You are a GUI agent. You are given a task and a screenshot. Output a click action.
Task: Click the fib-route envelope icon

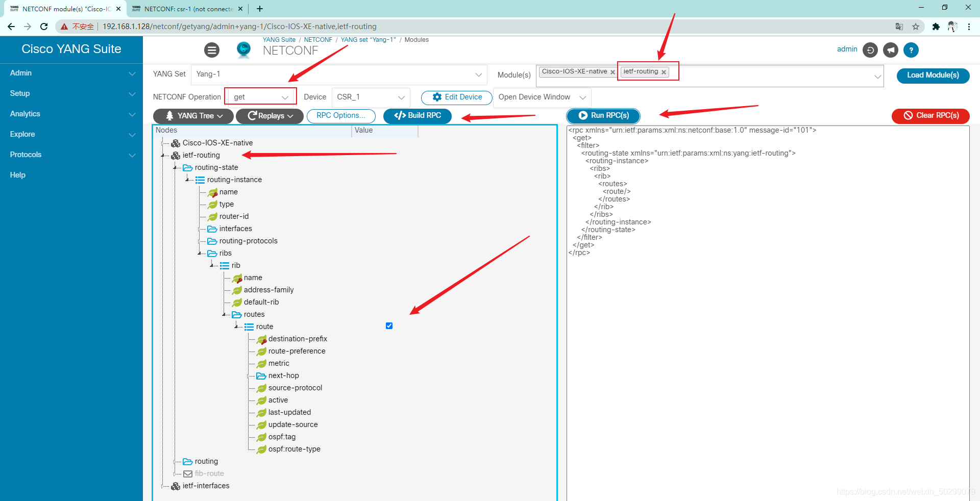(188, 474)
